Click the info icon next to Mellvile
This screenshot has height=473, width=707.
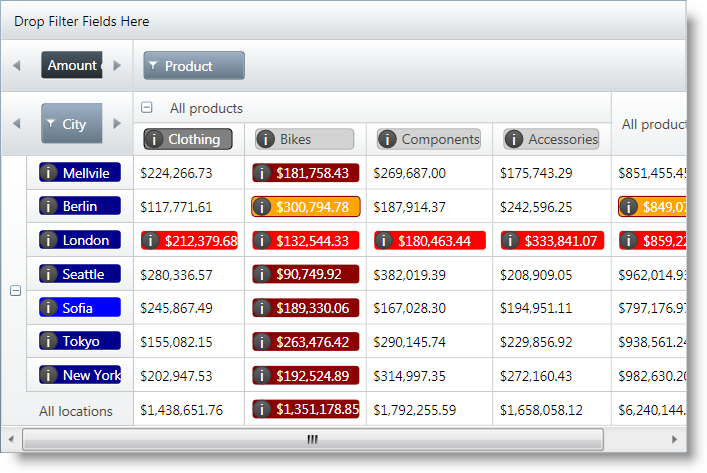click(49, 173)
